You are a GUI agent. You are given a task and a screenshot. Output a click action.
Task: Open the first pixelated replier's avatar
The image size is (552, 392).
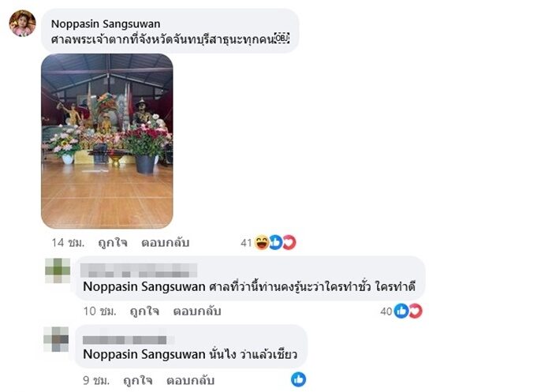click(x=58, y=271)
